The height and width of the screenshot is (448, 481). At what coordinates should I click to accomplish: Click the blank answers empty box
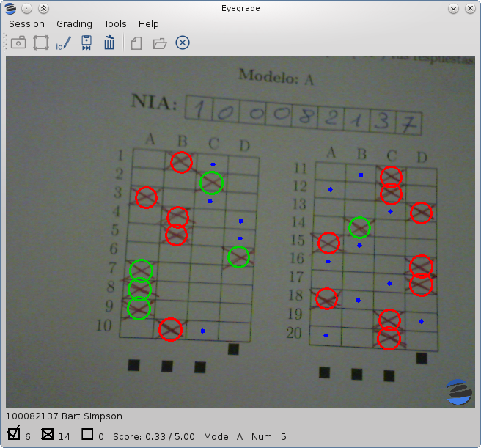coord(87,434)
